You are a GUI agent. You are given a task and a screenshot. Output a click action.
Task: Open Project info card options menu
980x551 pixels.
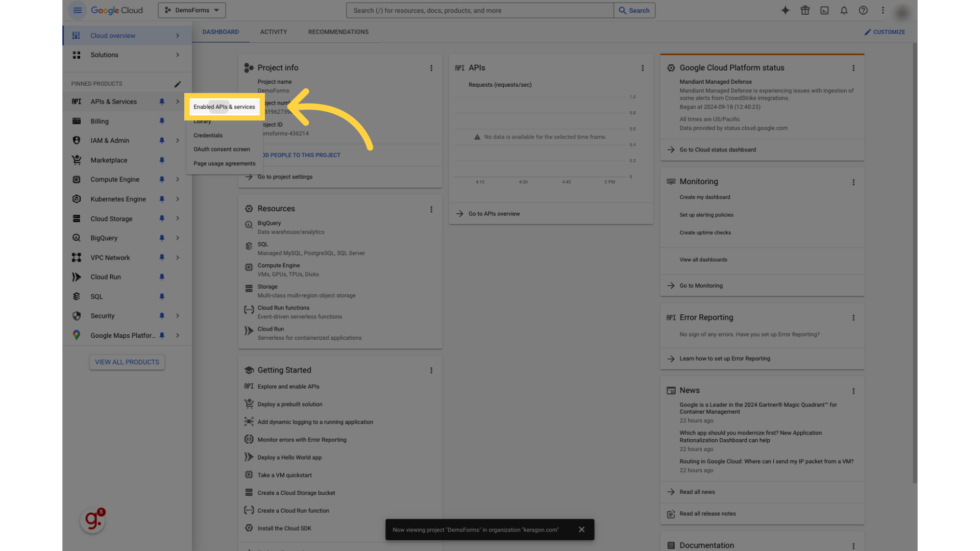click(x=431, y=68)
